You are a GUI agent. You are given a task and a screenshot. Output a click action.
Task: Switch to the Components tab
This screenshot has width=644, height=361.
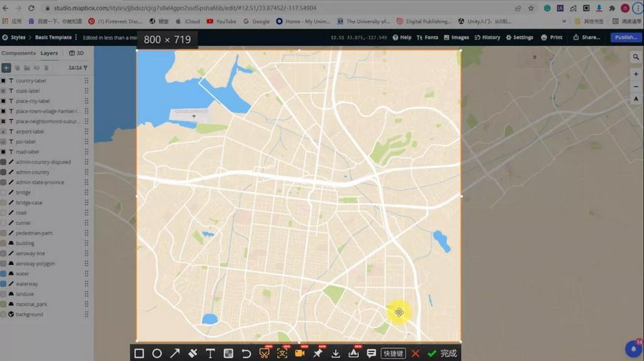(18, 53)
